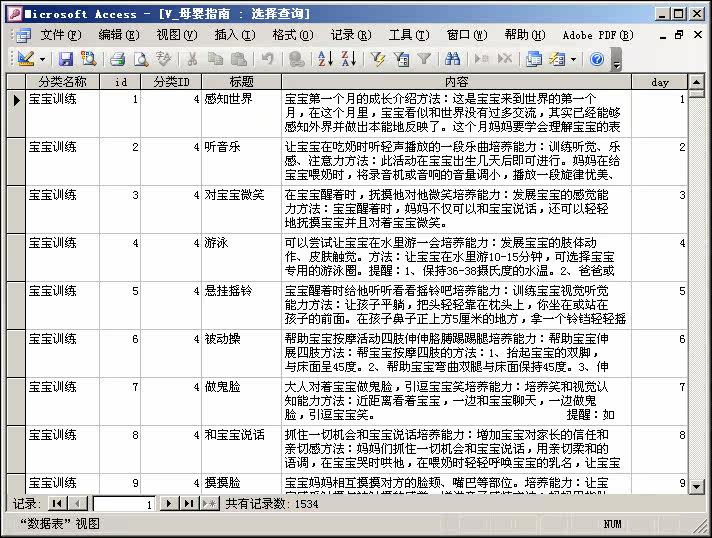This screenshot has width=712, height=538.
Task: Open the View button dropdown arrow
Action: (43, 59)
